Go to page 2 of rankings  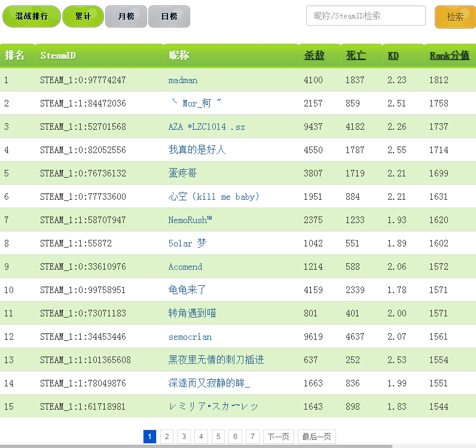pyautogui.click(x=167, y=437)
